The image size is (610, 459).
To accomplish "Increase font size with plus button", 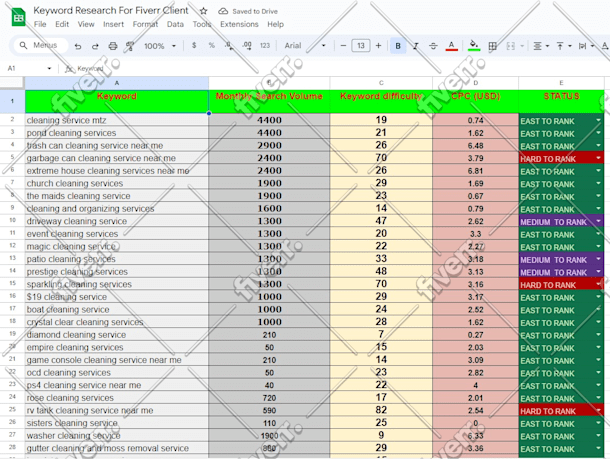I will 379,46.
